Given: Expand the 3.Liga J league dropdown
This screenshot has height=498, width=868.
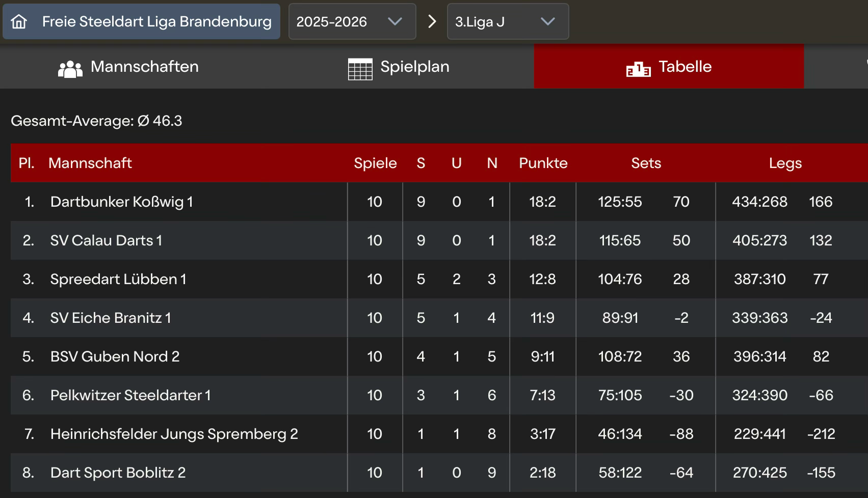Looking at the screenshot, I should (x=508, y=21).
